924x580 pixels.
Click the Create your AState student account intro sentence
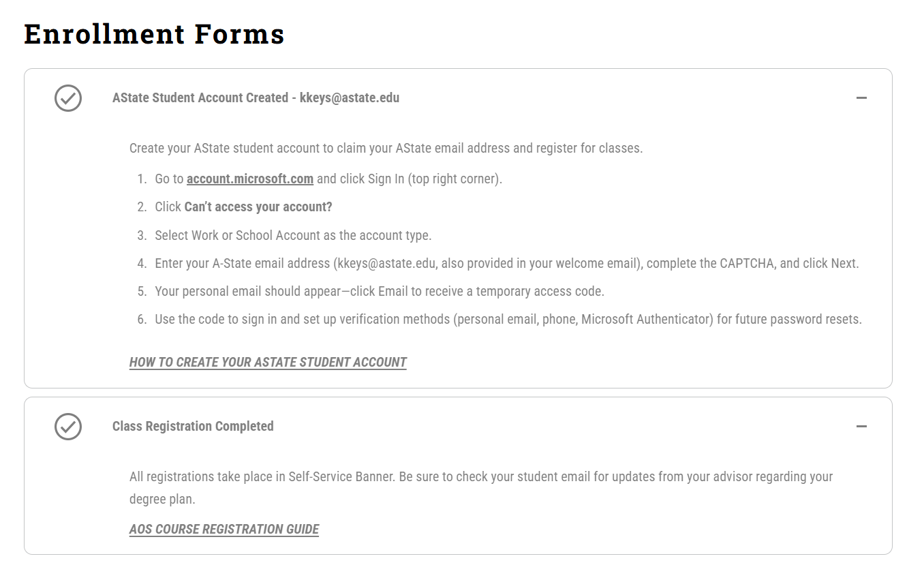386,149
